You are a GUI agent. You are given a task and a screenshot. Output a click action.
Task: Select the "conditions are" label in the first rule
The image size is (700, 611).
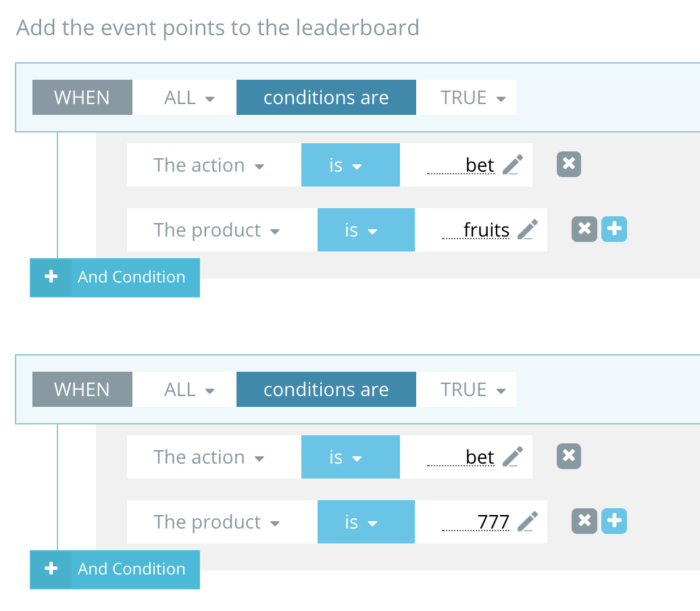pyautogui.click(x=326, y=97)
